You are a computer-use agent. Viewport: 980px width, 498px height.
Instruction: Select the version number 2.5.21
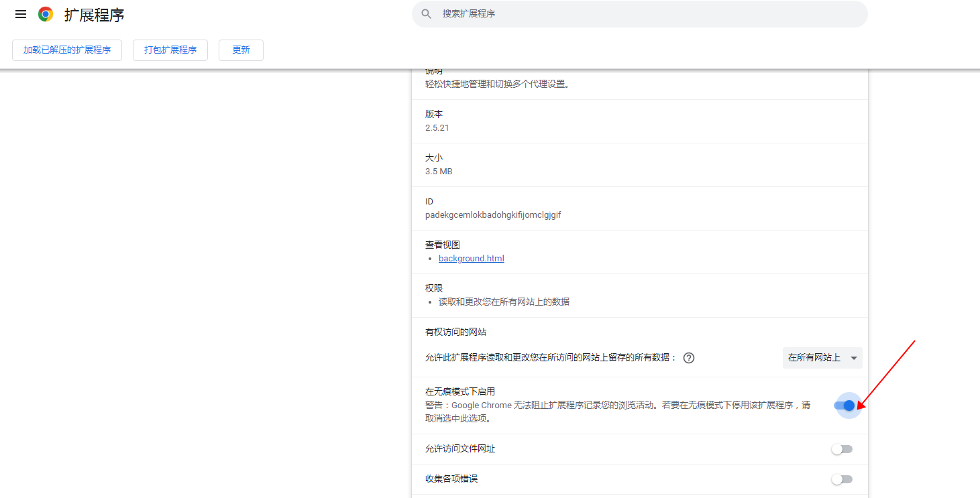coord(437,127)
